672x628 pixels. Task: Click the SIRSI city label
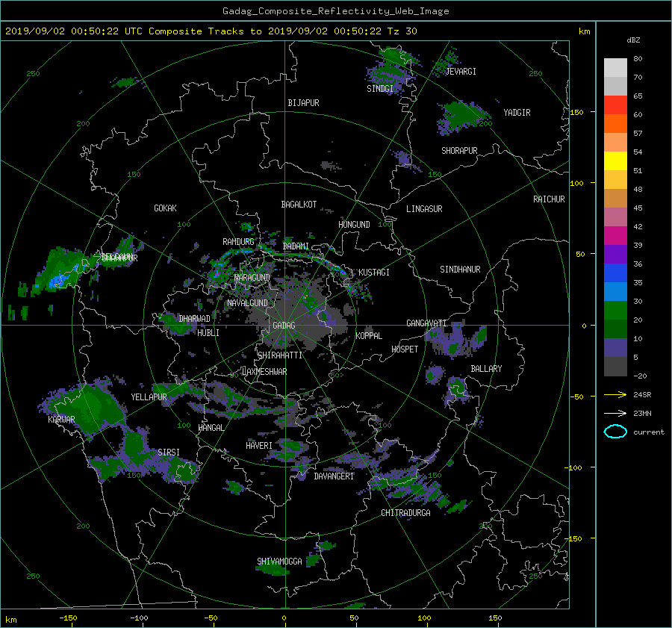(x=169, y=453)
